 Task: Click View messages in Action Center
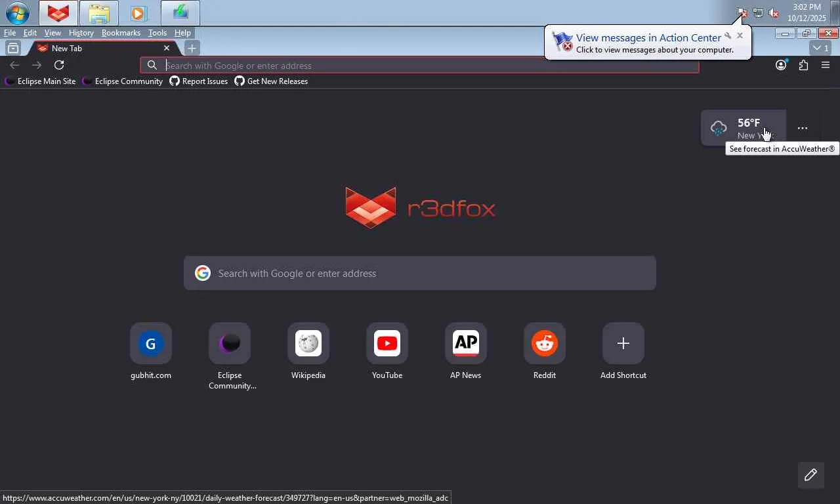coord(648,38)
